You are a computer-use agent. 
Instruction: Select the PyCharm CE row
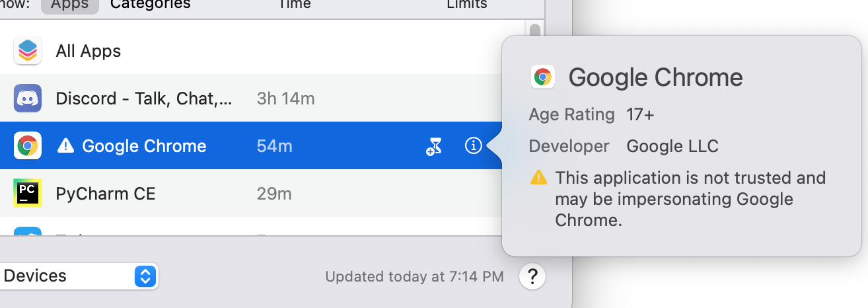click(198, 194)
